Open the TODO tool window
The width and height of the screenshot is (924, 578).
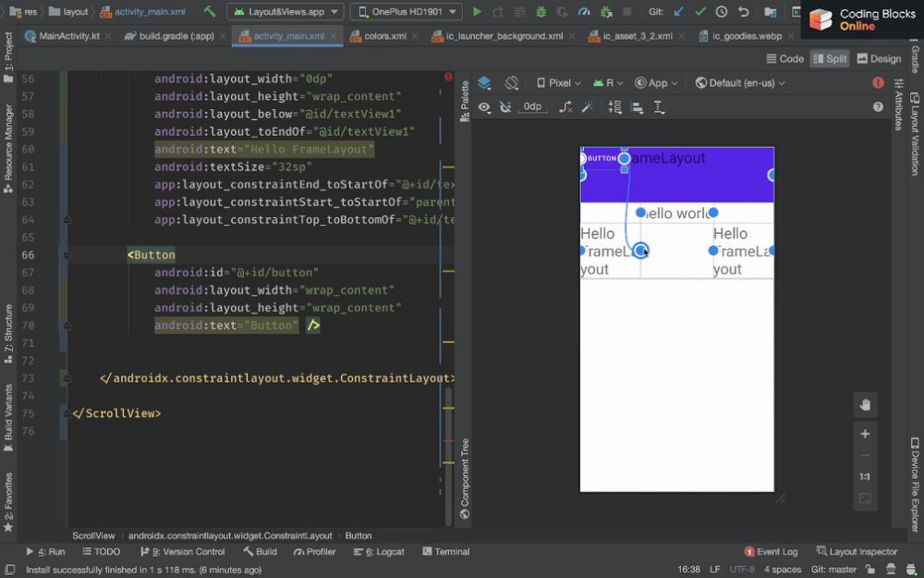coord(102,552)
